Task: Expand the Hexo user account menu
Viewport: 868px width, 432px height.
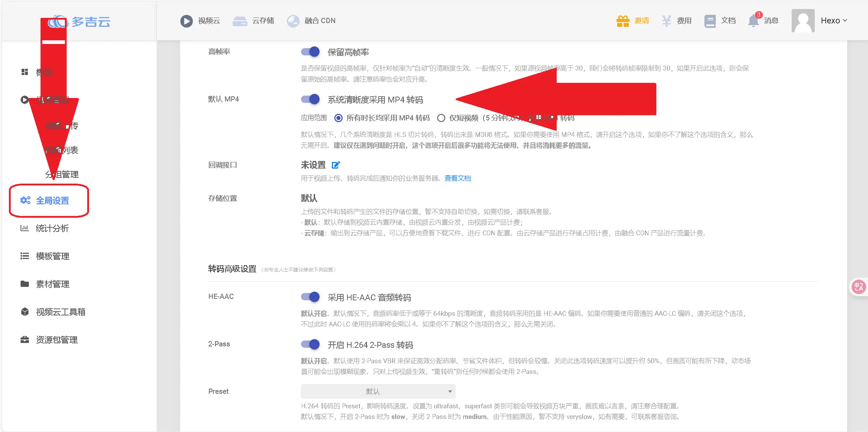Action: point(833,21)
